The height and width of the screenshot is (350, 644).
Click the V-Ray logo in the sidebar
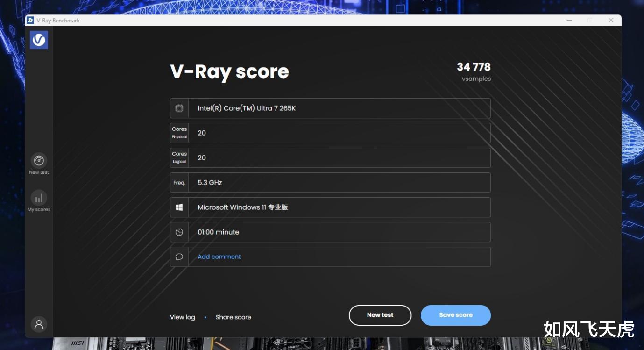[39, 40]
